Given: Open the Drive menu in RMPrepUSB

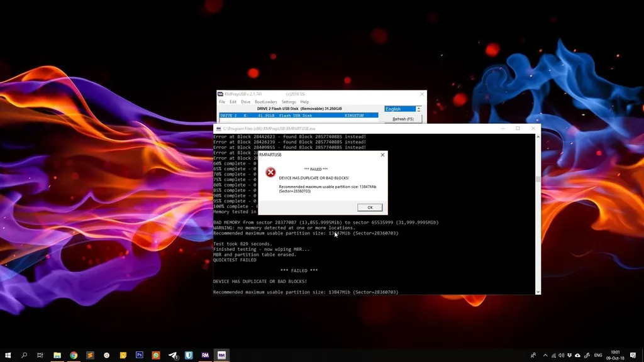Looking at the screenshot, I should coord(245,102).
